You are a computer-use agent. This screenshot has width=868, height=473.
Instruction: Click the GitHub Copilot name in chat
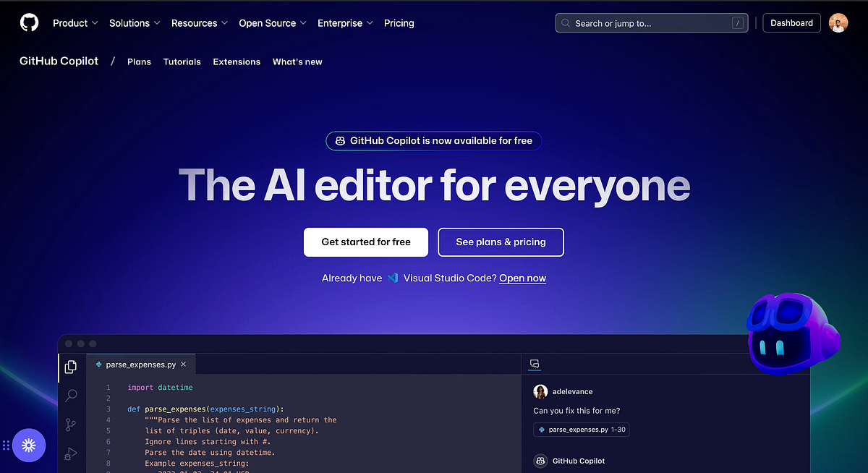pos(579,461)
